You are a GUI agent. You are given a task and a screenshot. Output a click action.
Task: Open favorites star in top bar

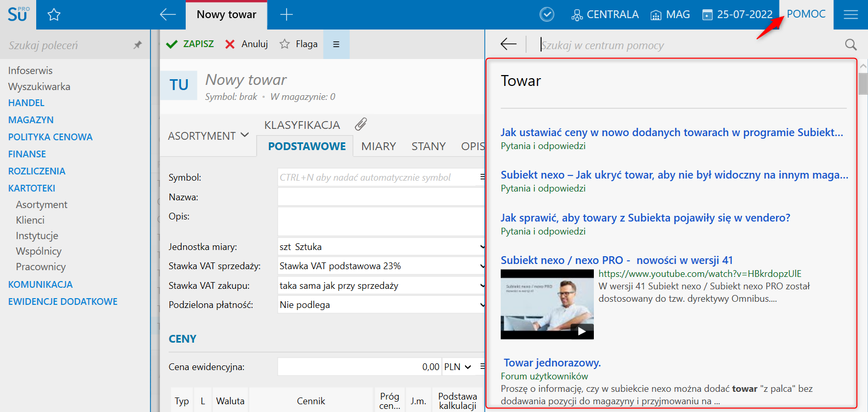pos(54,14)
